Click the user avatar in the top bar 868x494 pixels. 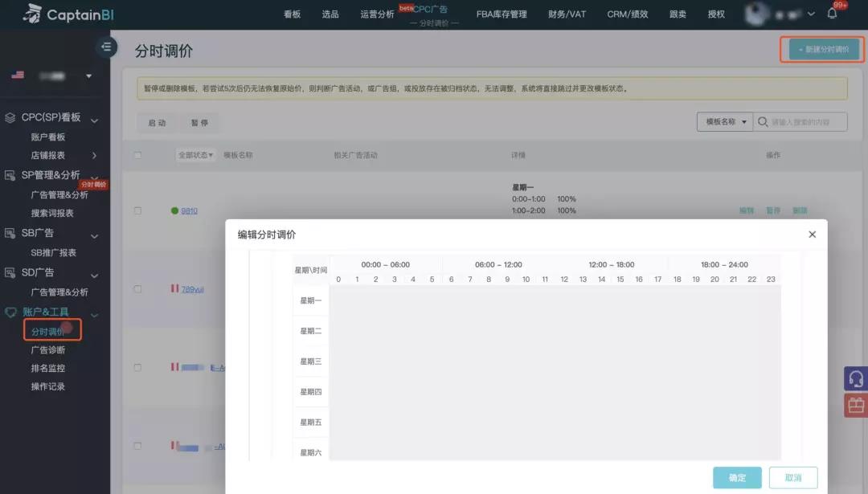pyautogui.click(x=757, y=14)
